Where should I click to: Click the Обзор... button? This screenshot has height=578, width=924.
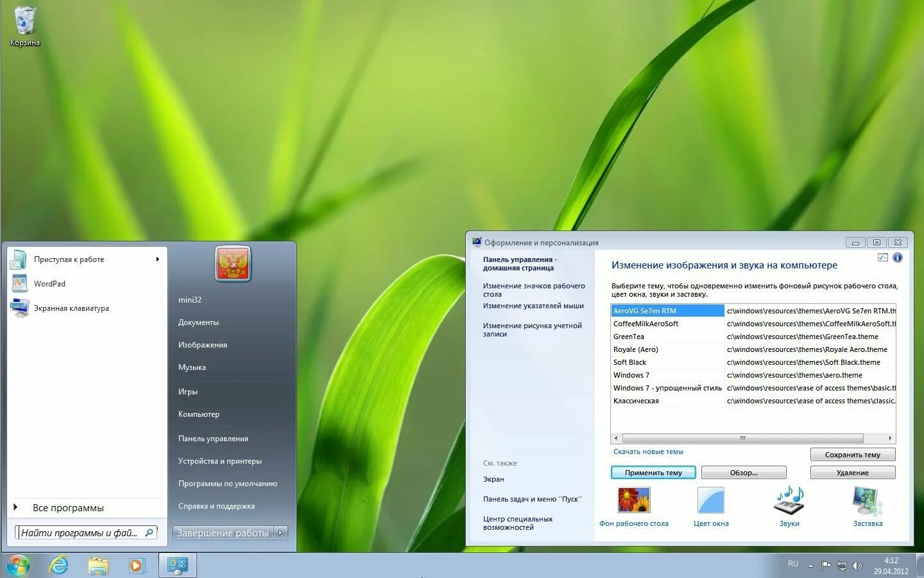(x=744, y=473)
